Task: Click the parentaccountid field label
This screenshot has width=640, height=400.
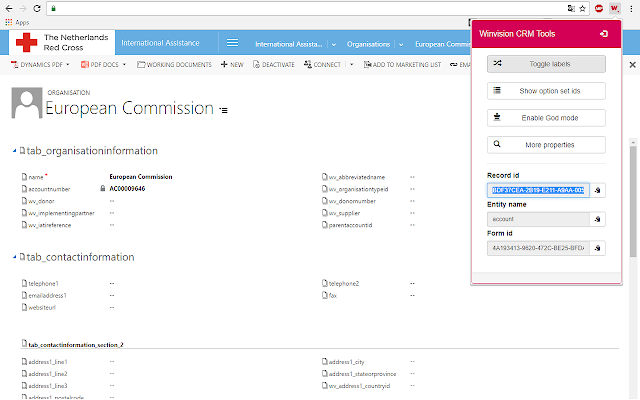Action: [x=350, y=225]
